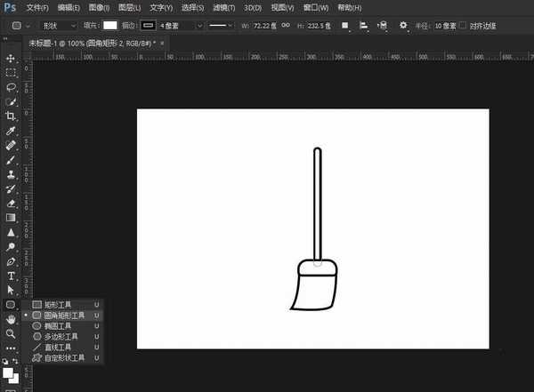
Task: Select the Pen tool
Action: point(11,261)
